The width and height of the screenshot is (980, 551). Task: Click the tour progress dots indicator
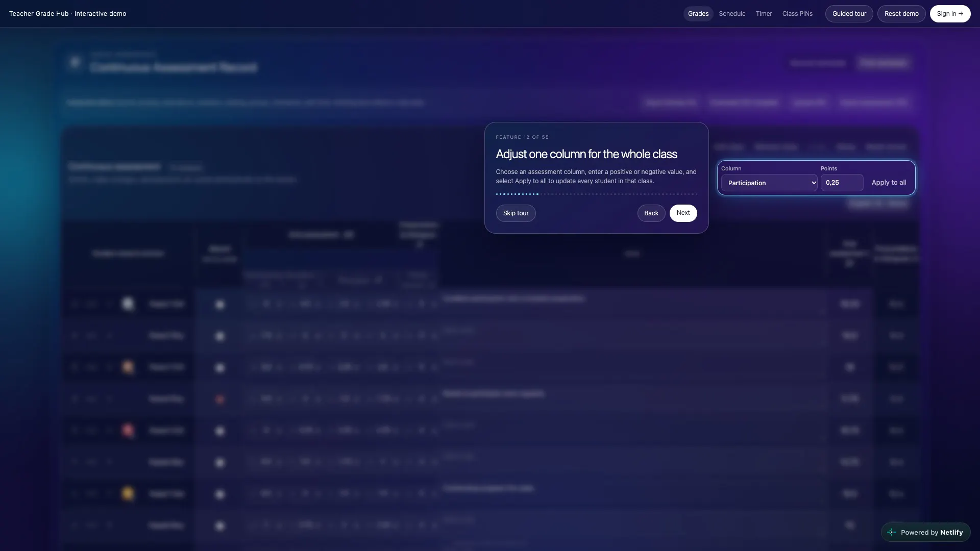click(x=596, y=194)
